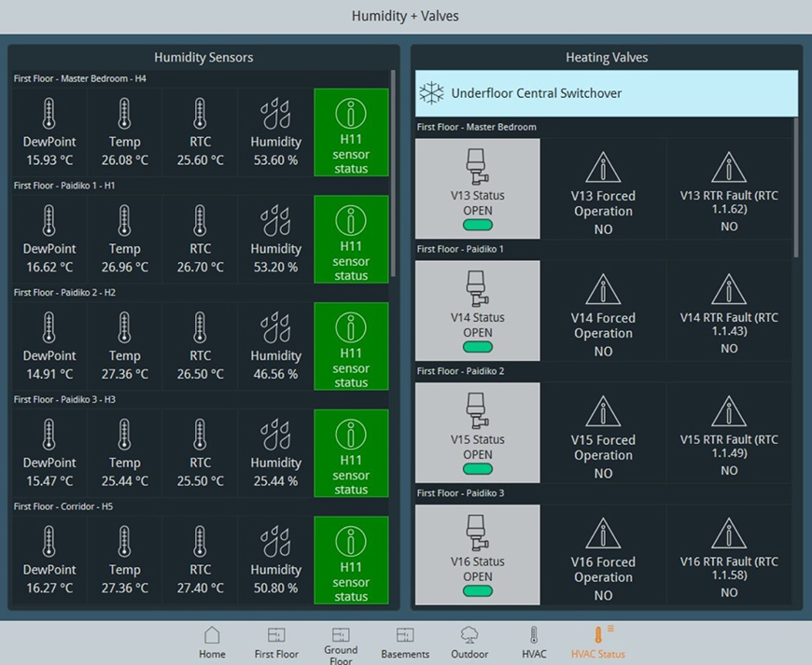
Task: Click the V14 RTR Fault warning triangle
Action: [x=729, y=290]
